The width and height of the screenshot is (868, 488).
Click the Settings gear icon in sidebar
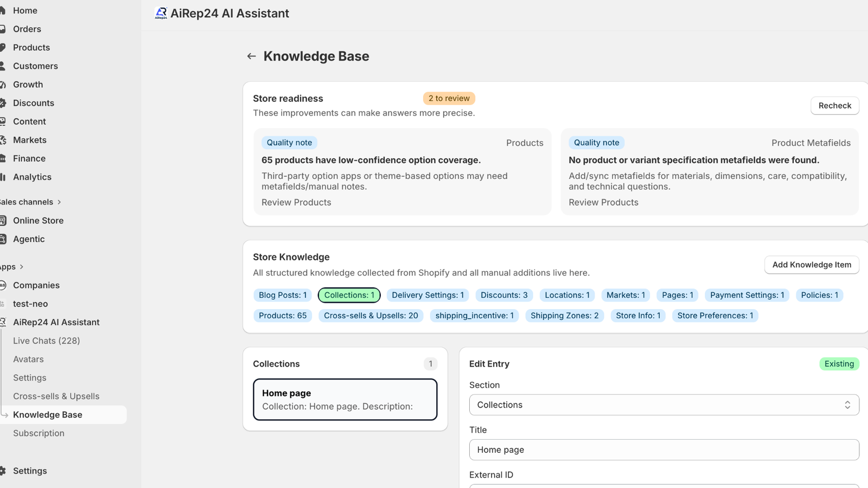click(3, 471)
